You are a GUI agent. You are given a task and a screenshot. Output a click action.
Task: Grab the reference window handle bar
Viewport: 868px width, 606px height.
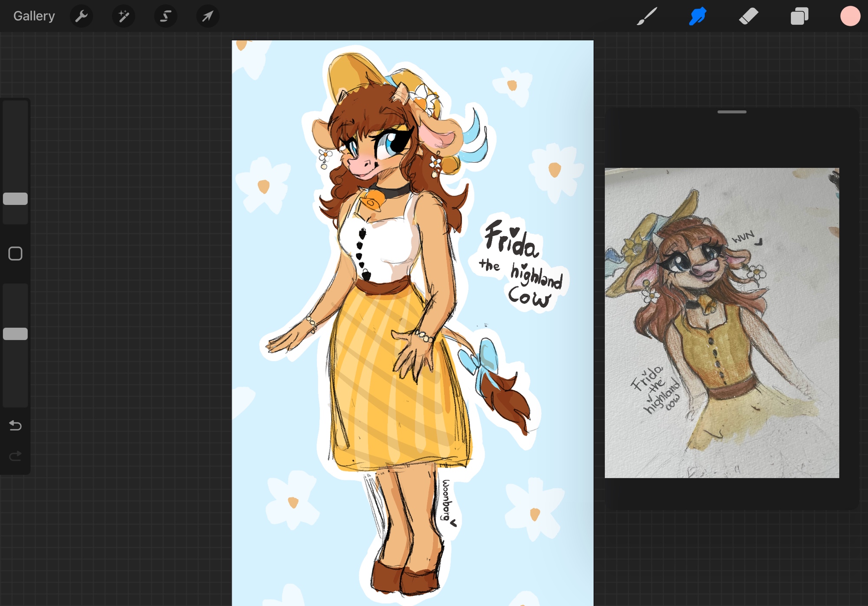(x=732, y=112)
